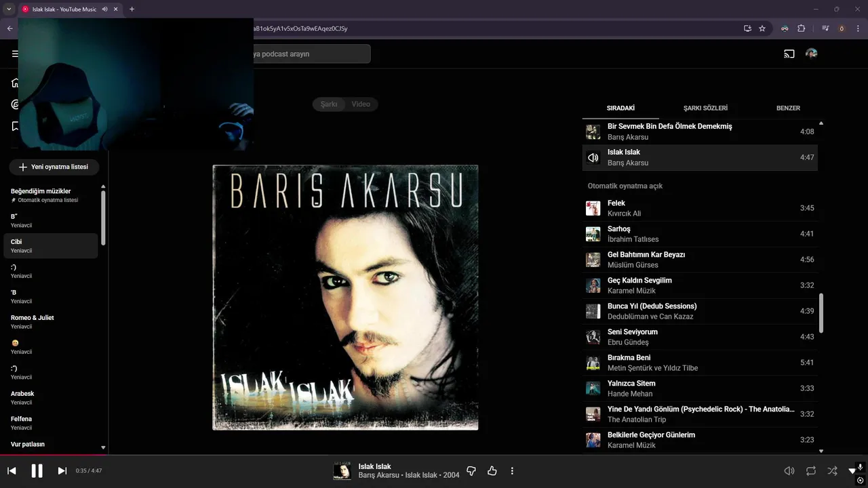Click the masked-face extension icon

tap(785, 28)
